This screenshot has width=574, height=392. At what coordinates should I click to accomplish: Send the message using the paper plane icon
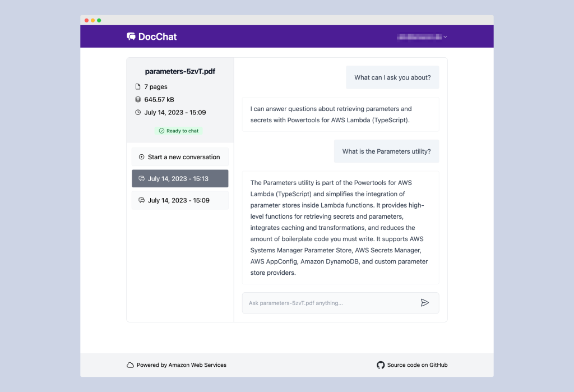[425, 302]
